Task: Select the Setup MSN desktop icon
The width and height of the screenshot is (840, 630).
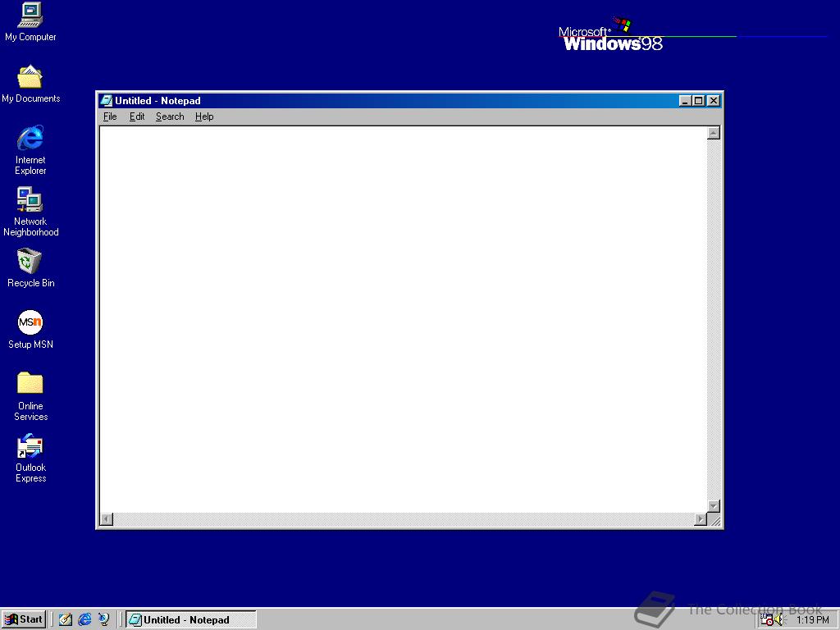Action: click(x=30, y=329)
